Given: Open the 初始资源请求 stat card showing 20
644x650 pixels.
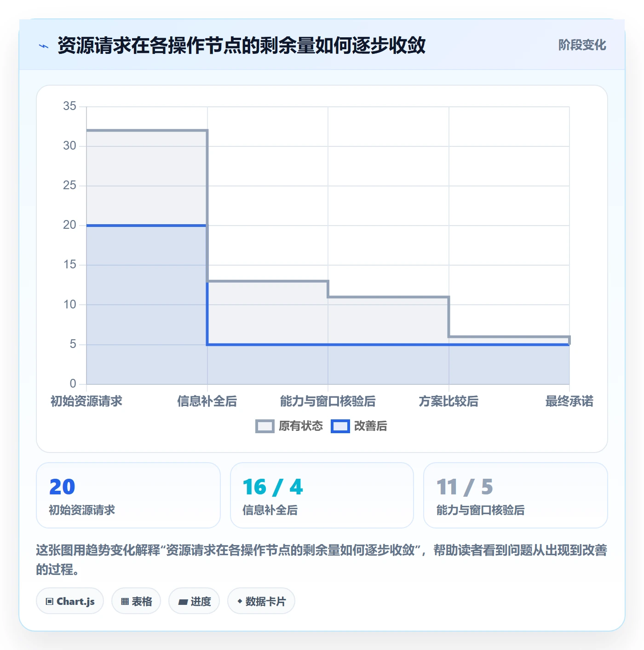Looking at the screenshot, I should point(128,495).
